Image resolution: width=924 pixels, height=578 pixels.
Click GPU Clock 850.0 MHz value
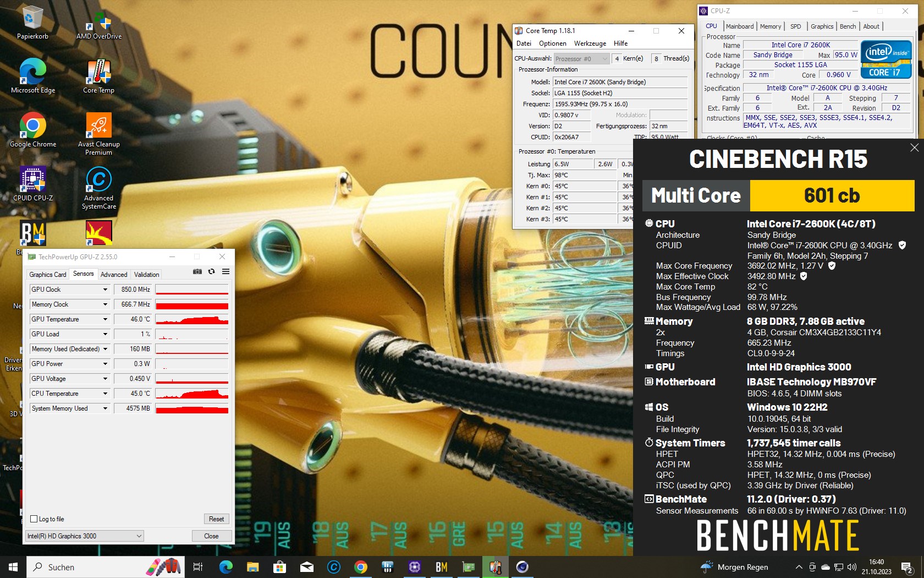(133, 290)
